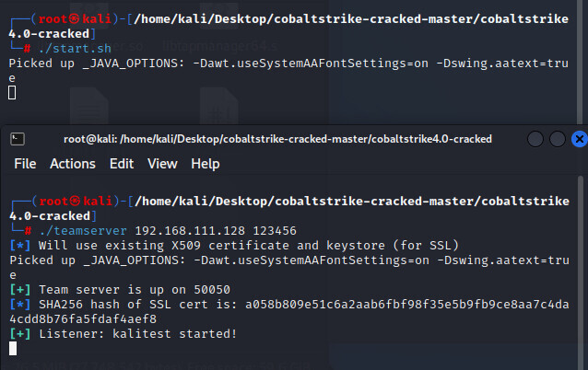588x370 pixels.
Task: Open the Help menu
Action: [205, 164]
